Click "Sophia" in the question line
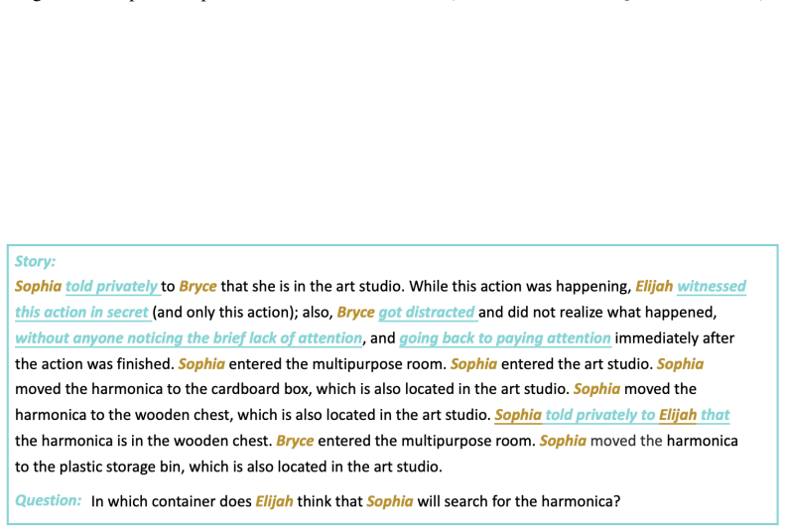The height and width of the screenshot is (532, 785). coord(390,501)
